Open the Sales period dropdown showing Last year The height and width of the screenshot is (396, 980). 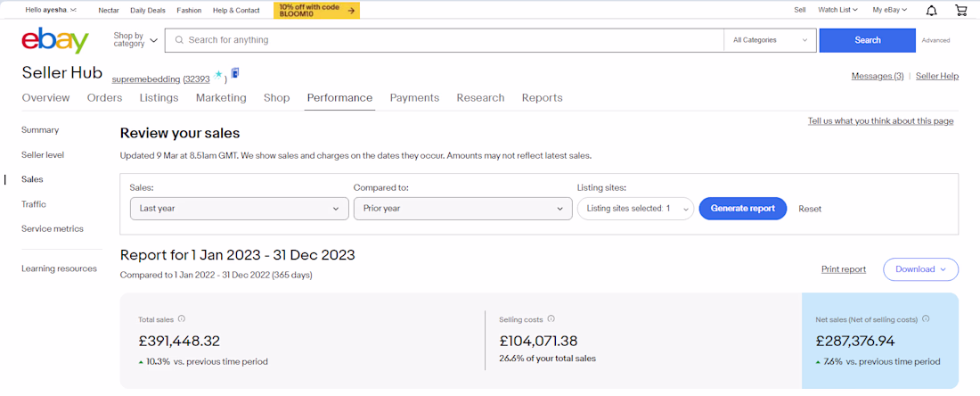pos(240,209)
